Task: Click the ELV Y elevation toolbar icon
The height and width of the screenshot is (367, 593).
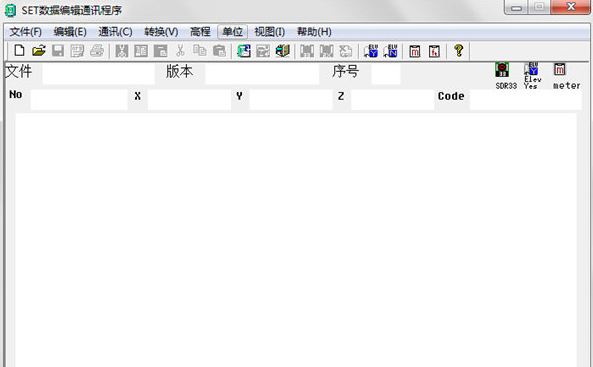Action: pos(371,51)
